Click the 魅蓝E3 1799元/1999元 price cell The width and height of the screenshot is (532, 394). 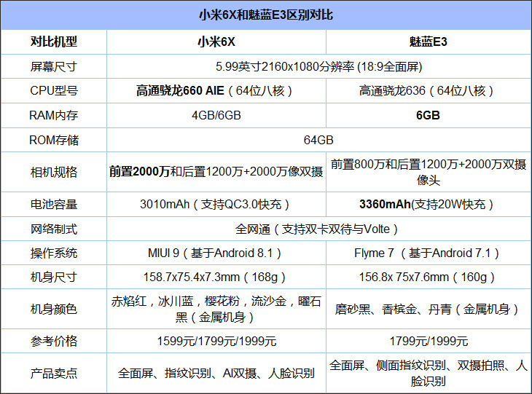429,341
